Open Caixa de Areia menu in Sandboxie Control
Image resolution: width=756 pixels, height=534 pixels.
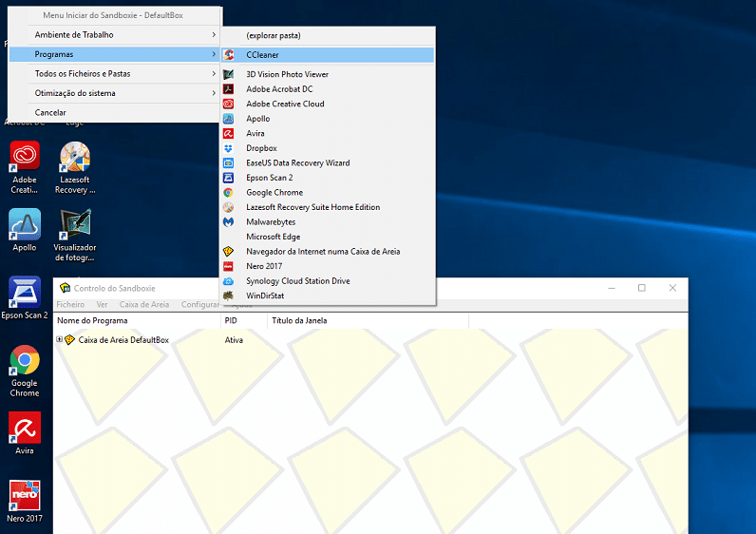[144, 304]
